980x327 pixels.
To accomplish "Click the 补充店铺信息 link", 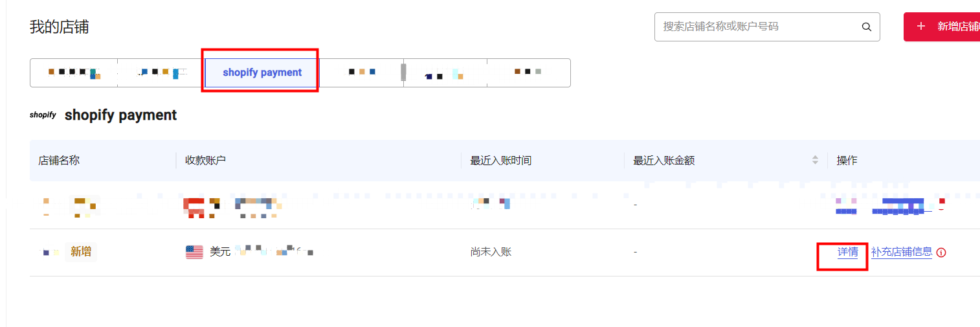I will (901, 252).
